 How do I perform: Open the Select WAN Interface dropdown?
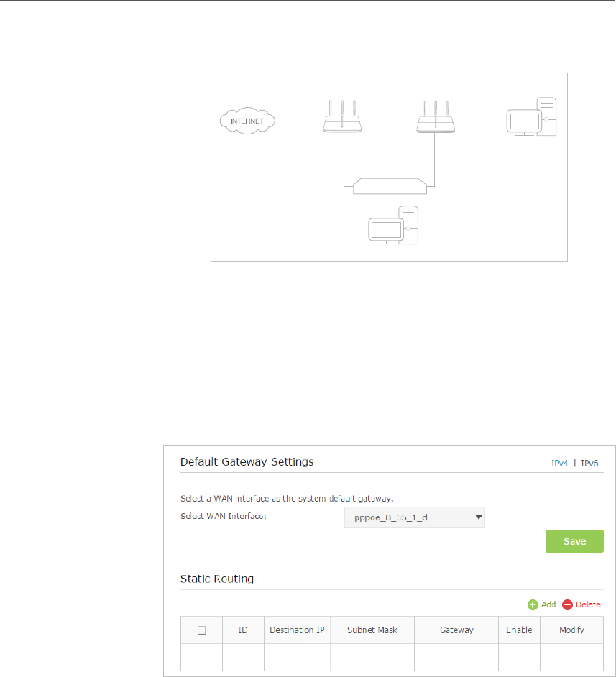pyautogui.click(x=415, y=517)
